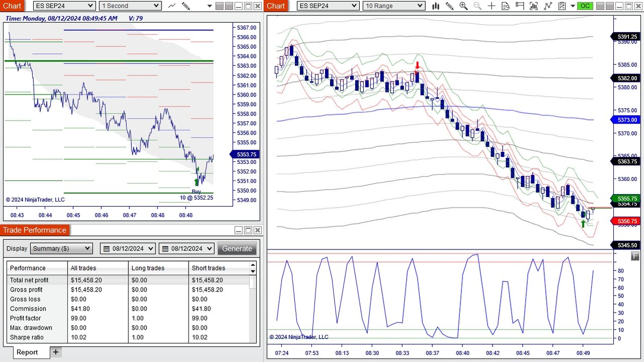The image size is (644, 362).
Task: Toggle Chart Trader icon on right chart
Action: 520,6
